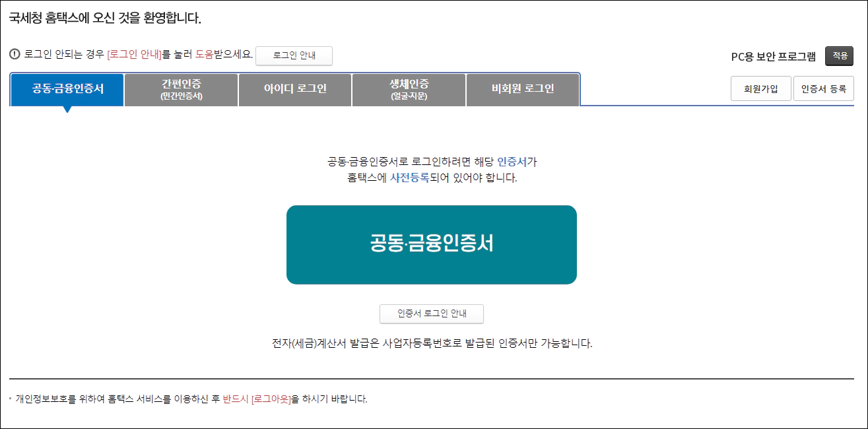Click the PC용 보안 프로그램 label
Screen dimensions: 868x429
click(x=774, y=57)
